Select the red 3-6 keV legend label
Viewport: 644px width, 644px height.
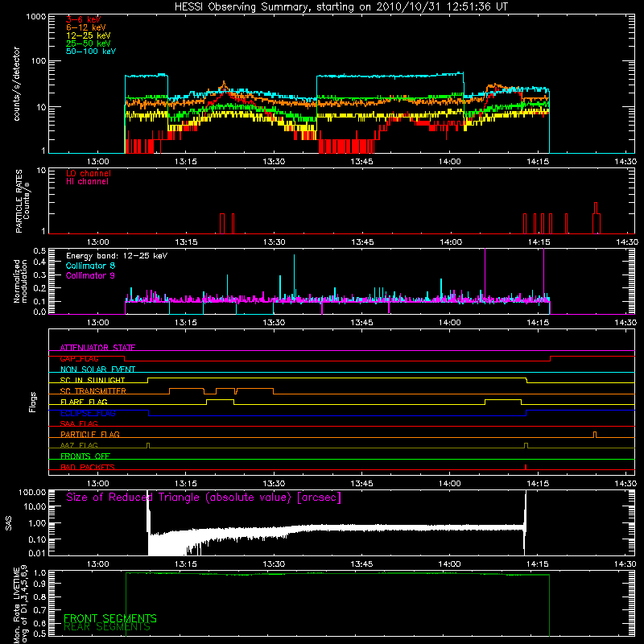click(84, 19)
